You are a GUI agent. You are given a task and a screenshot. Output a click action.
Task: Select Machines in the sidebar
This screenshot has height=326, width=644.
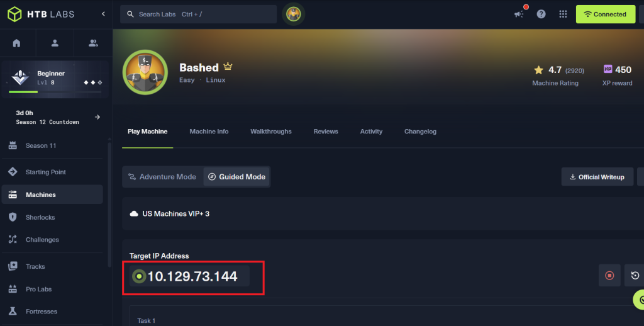tap(52, 194)
